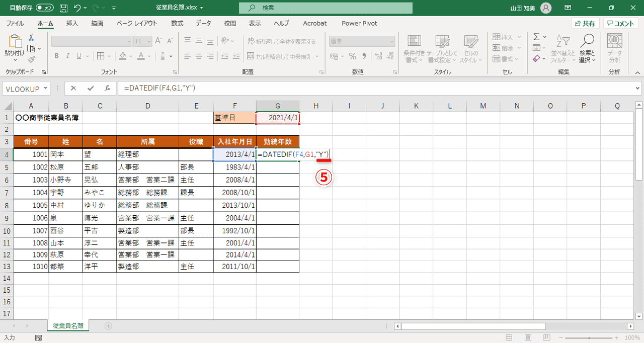This screenshot has width=644, height=343.
Task: Open the font size combo box
Action: click(142, 41)
